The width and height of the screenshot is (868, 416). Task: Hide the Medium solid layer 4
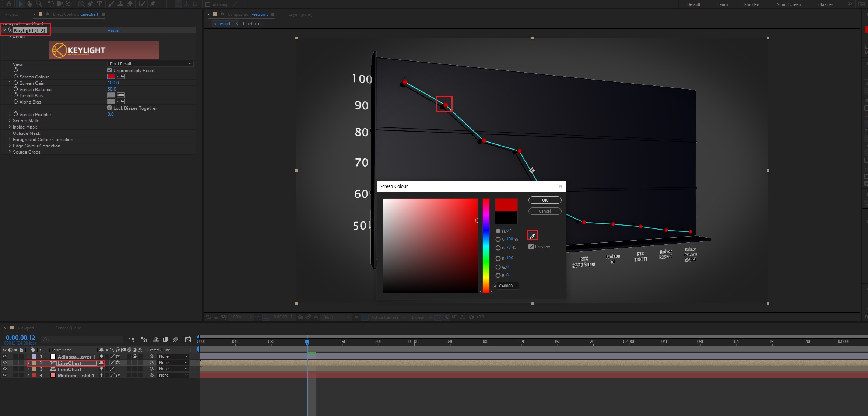pyautogui.click(x=4, y=375)
